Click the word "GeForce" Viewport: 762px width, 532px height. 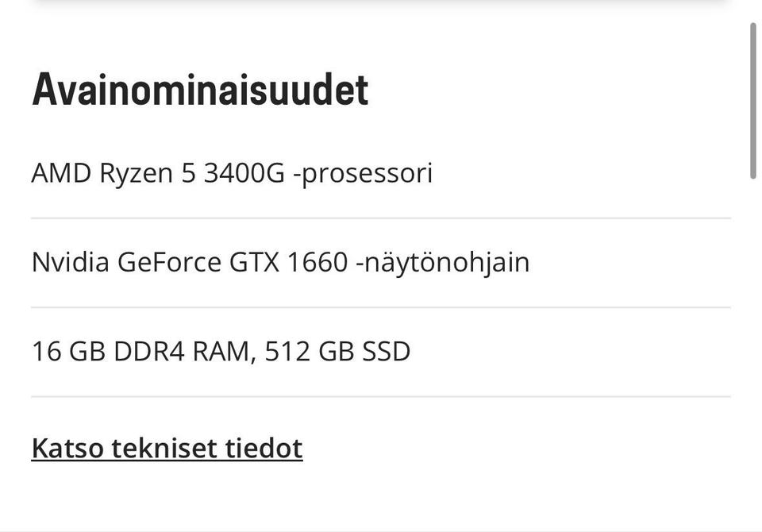point(169,262)
